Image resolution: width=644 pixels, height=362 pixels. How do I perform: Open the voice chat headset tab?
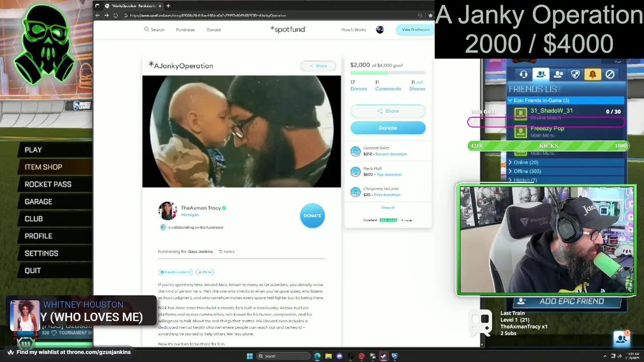523,74
